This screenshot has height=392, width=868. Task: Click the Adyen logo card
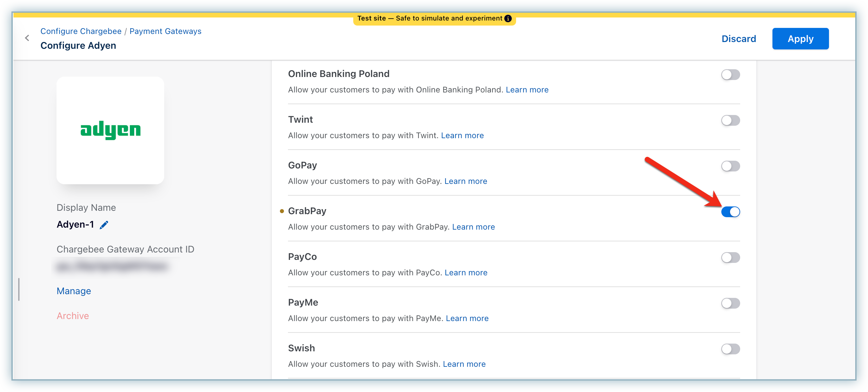110,130
